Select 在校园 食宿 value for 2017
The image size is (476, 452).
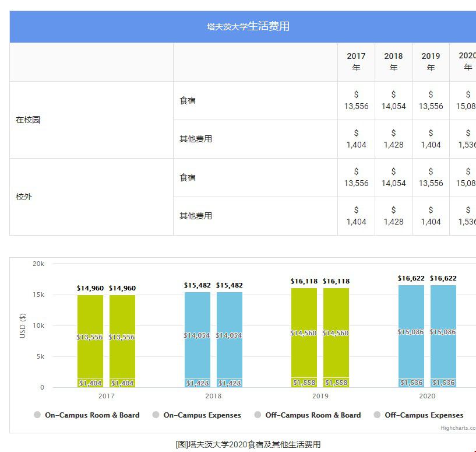[356, 100]
